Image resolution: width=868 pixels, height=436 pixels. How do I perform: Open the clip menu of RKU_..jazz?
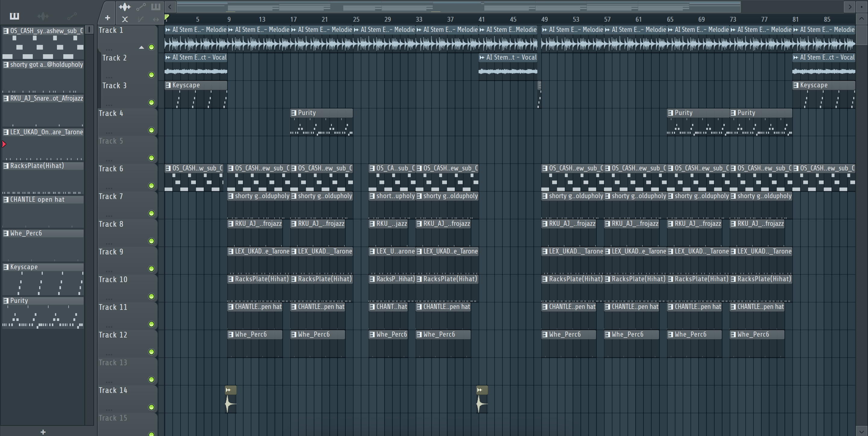tap(372, 223)
